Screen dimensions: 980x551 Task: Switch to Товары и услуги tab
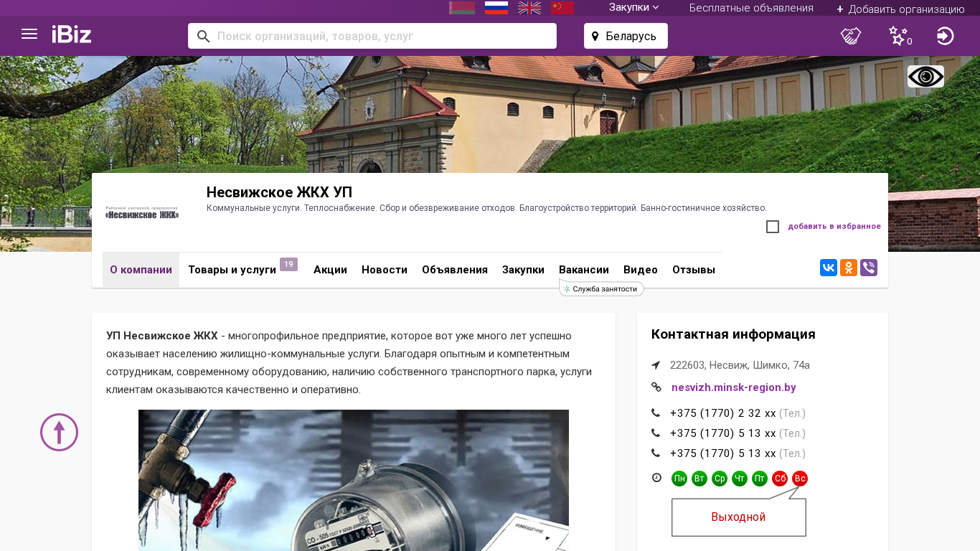coord(232,270)
